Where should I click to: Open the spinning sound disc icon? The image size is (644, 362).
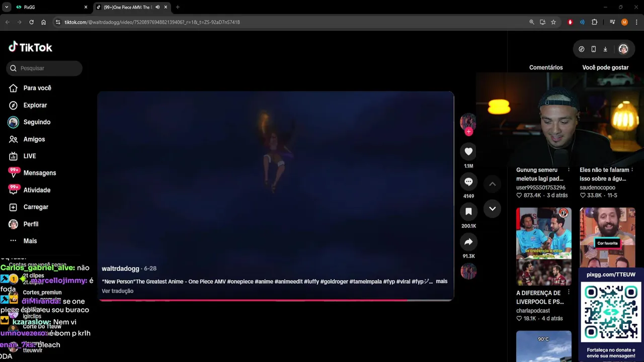[x=468, y=271]
